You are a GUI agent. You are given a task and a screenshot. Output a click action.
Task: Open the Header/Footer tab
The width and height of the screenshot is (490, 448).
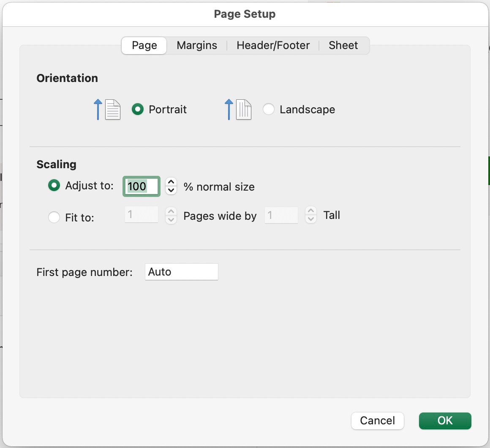pyautogui.click(x=273, y=45)
